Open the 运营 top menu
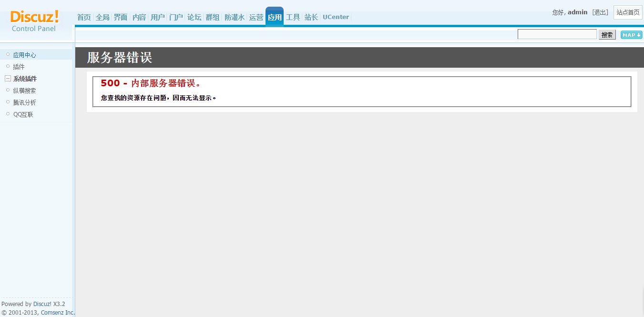 256,17
